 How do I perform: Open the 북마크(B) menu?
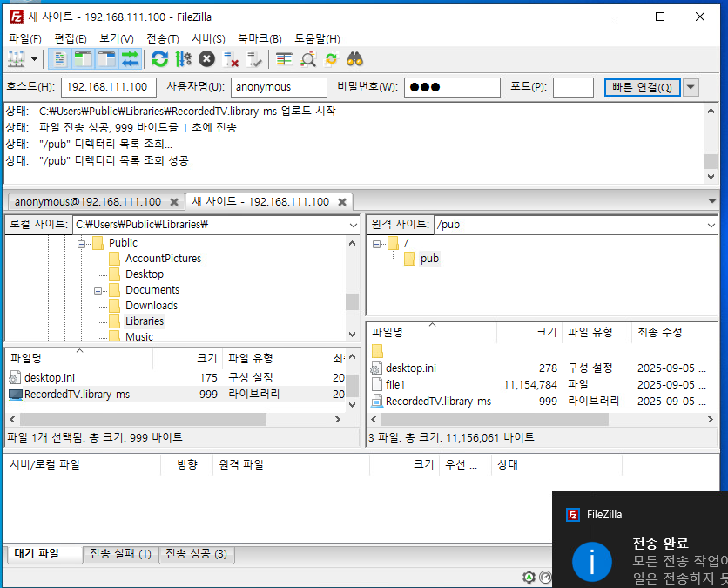[260, 38]
